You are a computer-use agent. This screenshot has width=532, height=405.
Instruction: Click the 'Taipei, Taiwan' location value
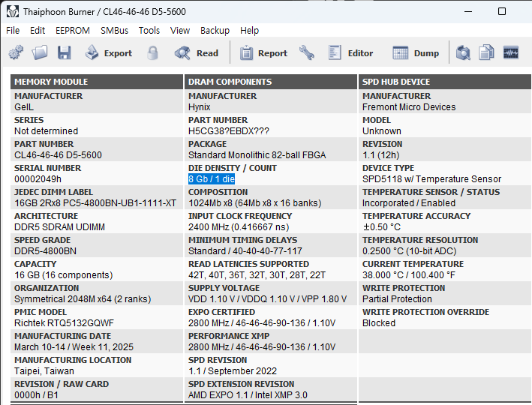point(44,371)
